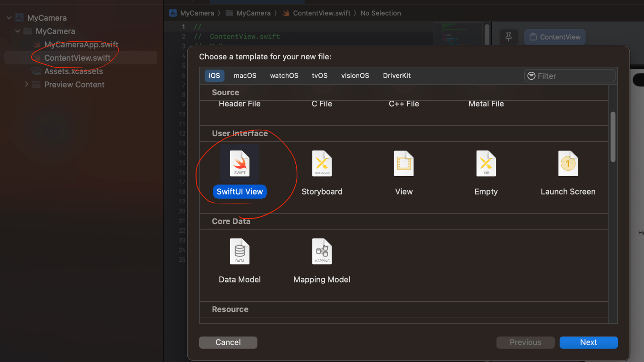Click MyCamera project in the jump bar
644x362 pixels.
tap(191, 13)
